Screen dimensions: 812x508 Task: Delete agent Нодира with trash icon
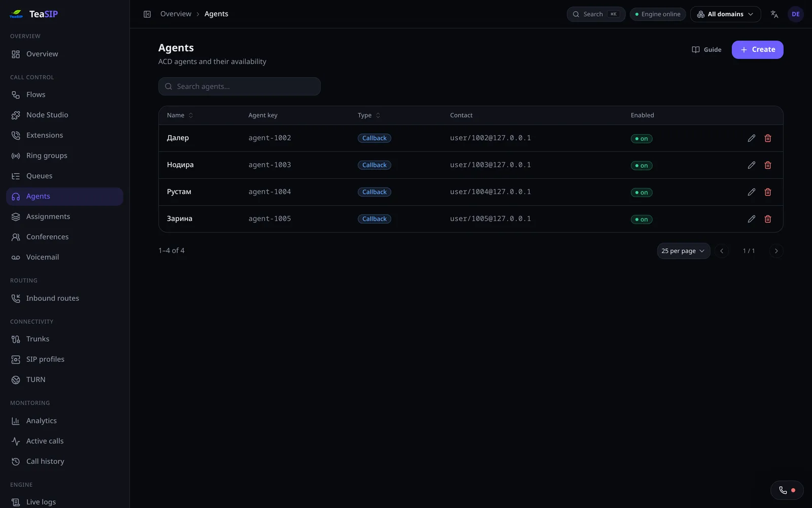[x=768, y=165]
